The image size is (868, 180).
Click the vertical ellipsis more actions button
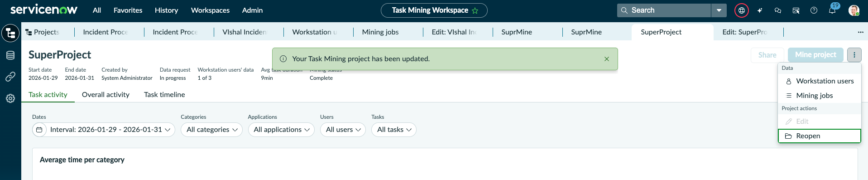point(854,55)
